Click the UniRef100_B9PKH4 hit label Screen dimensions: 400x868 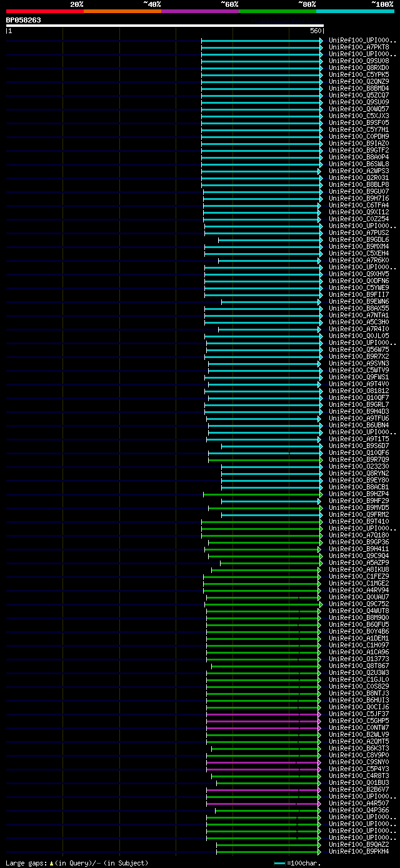coord(359,851)
